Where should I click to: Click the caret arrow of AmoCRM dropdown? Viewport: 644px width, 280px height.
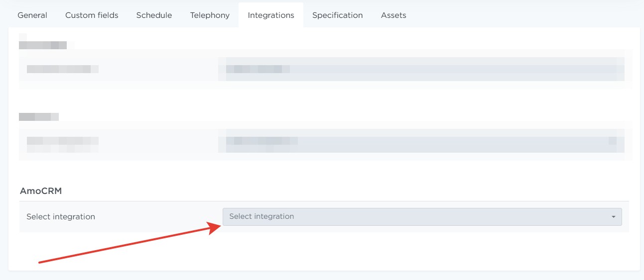[x=613, y=217]
